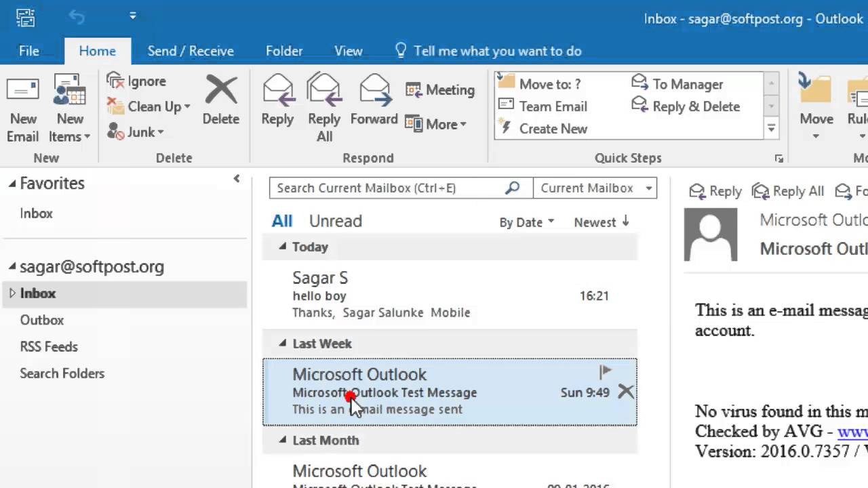This screenshot has width=868, height=488.
Task: Open the File menu
Action: (28, 51)
